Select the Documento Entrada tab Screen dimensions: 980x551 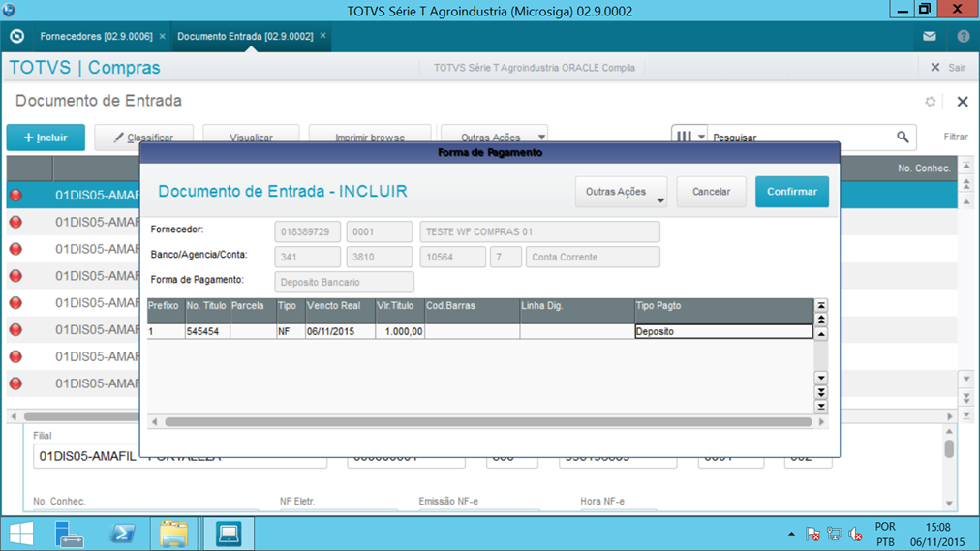pos(244,36)
